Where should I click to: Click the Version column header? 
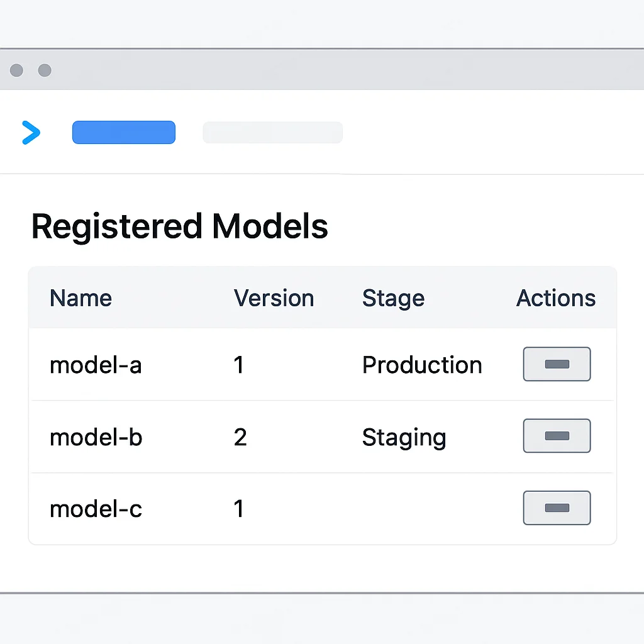274,297
